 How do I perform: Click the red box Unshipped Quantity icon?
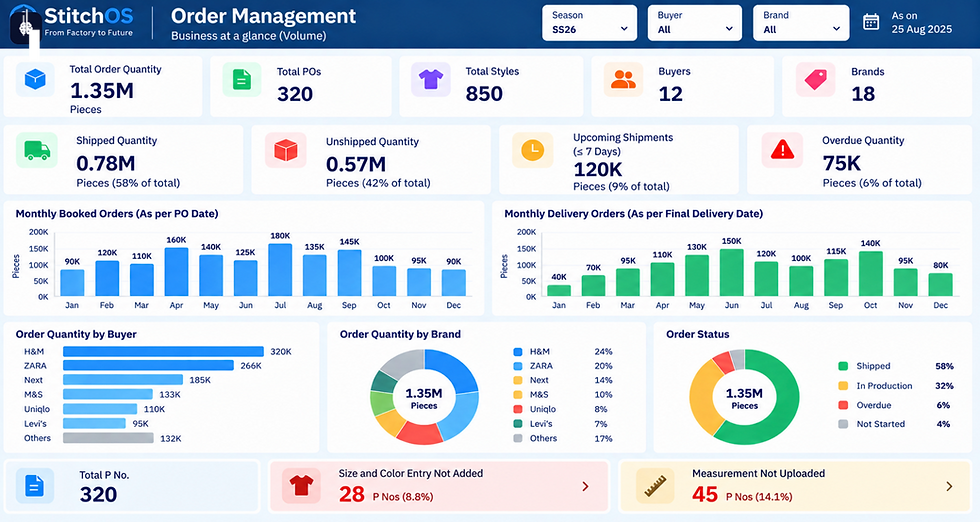tap(286, 150)
